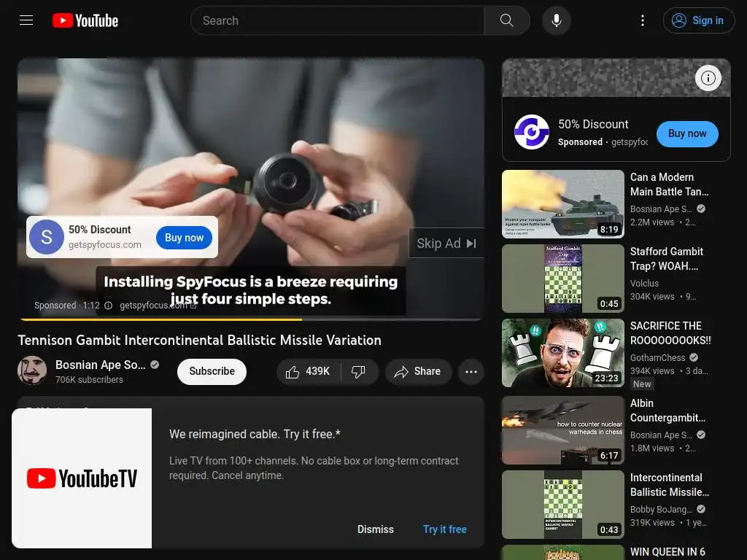Click the main video title text

pyautogui.click(x=200, y=340)
